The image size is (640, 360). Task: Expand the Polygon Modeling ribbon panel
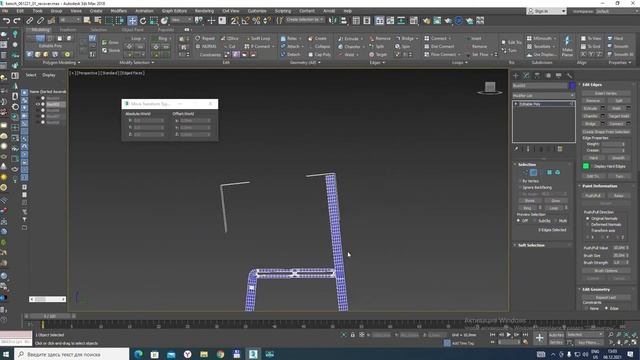pos(61,63)
